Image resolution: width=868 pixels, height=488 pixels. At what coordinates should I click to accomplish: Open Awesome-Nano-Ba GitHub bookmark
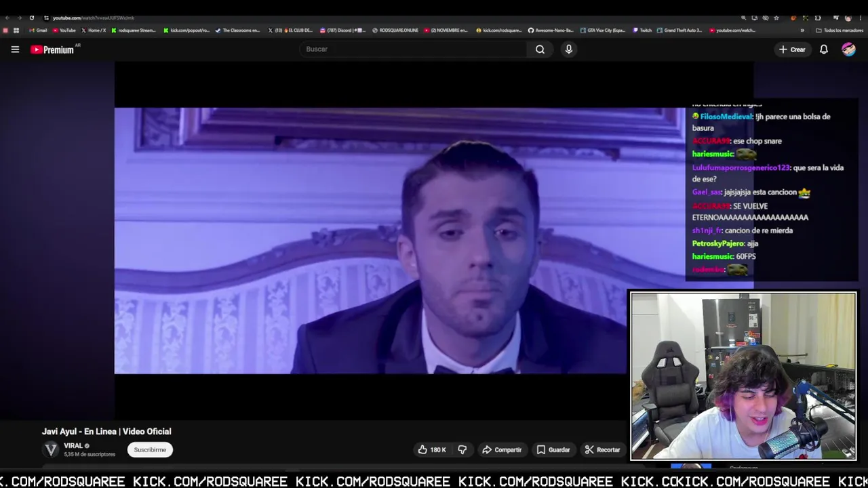click(550, 30)
